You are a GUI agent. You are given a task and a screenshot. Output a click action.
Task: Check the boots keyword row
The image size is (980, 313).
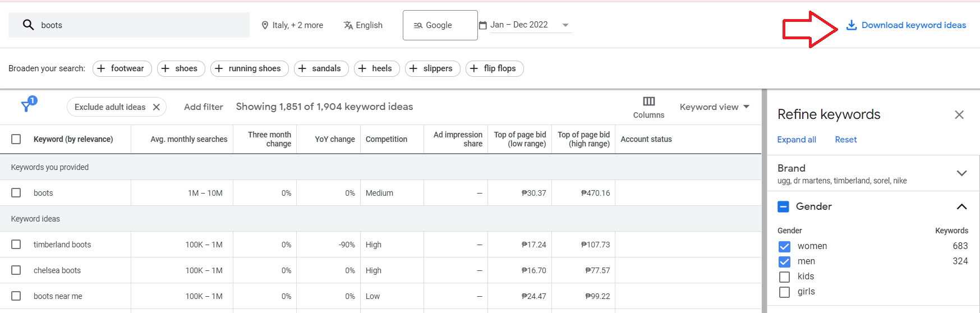point(16,193)
